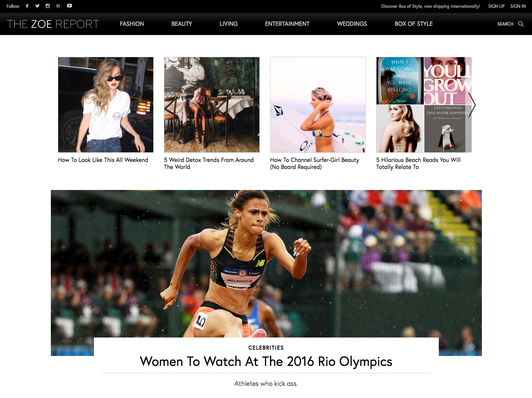Click the Sign In link
532x398 pixels.
(518, 6)
